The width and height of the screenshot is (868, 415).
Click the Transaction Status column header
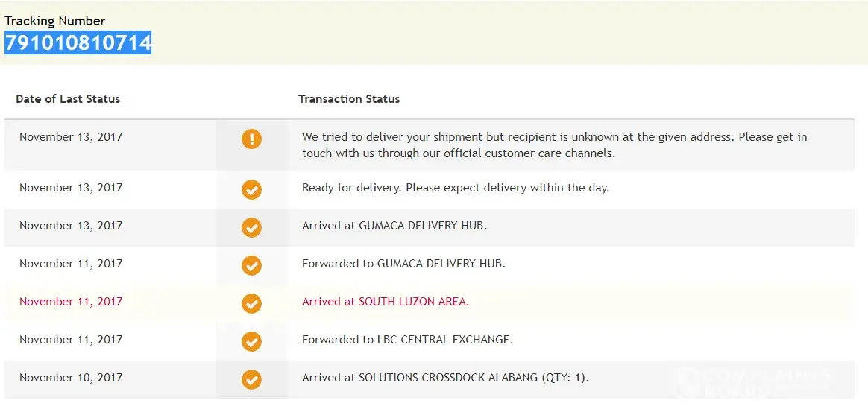(x=349, y=98)
